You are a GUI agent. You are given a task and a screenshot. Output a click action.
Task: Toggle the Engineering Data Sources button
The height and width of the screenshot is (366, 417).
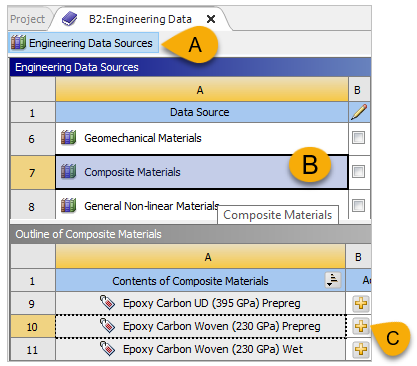coord(83,43)
